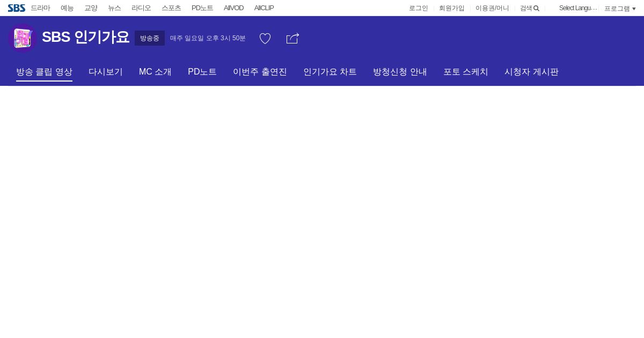This screenshot has width=644, height=338.
Task: Click the SBS 인기가요 title
Action: 86,38
